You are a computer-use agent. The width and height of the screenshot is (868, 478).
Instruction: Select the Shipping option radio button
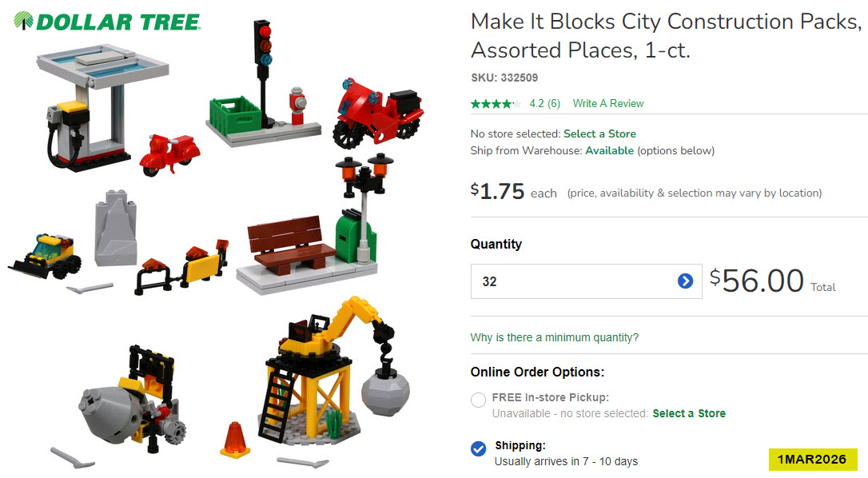478,448
